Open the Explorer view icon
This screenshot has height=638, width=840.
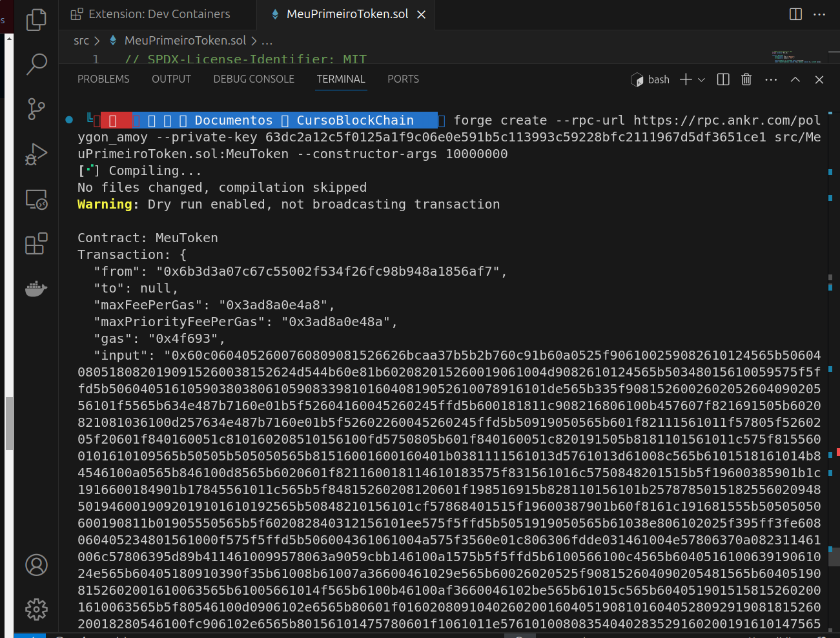(36, 19)
